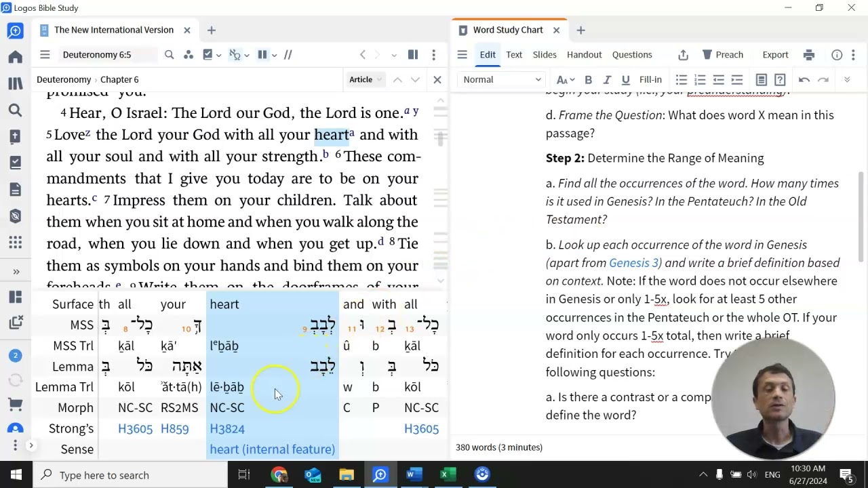Open the NIV panel hamburger menu
868x488 pixels.
tap(45, 55)
